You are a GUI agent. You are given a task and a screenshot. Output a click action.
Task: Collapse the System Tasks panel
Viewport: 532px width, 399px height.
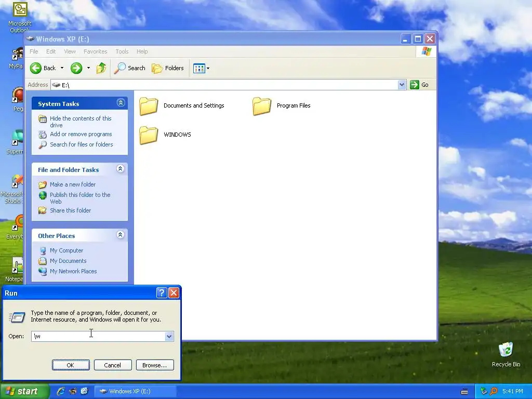pyautogui.click(x=121, y=103)
